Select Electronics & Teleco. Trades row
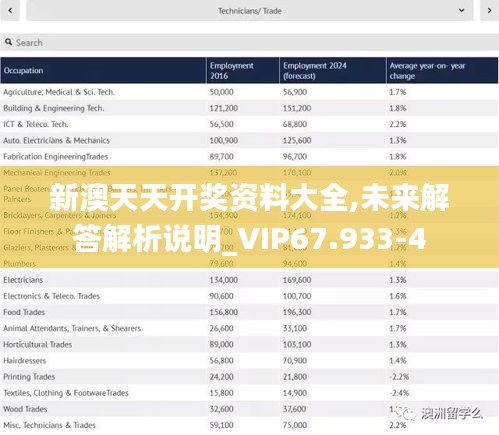This screenshot has width=499, height=435. coord(249,296)
